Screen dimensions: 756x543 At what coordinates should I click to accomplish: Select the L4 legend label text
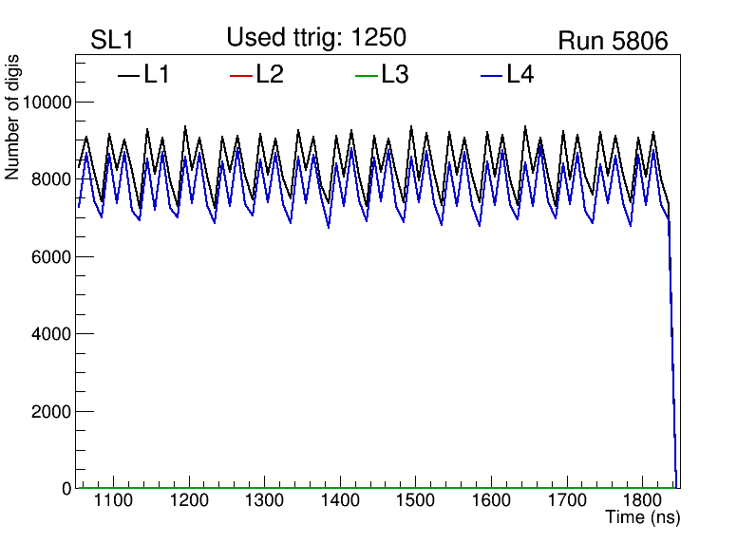coord(520,75)
